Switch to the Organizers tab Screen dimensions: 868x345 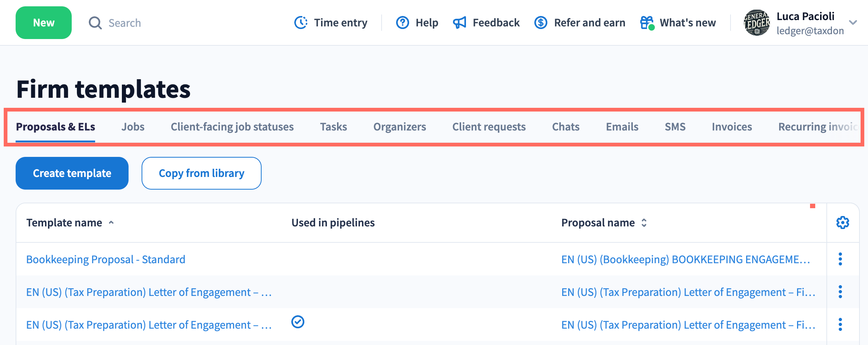coord(399,127)
